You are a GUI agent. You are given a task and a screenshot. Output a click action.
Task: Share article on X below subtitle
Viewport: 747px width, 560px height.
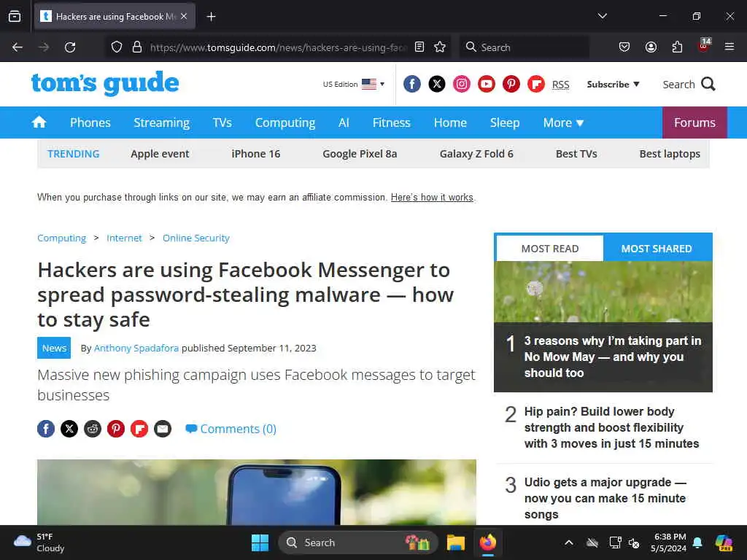coord(69,429)
